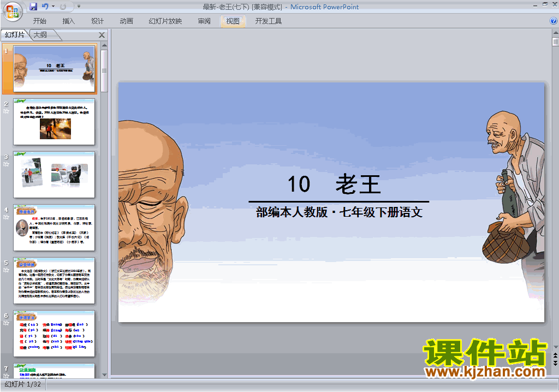This screenshot has height=392, width=559.
Task: Select slide 5 thumbnail with background text
Action: pyautogui.click(x=54, y=281)
